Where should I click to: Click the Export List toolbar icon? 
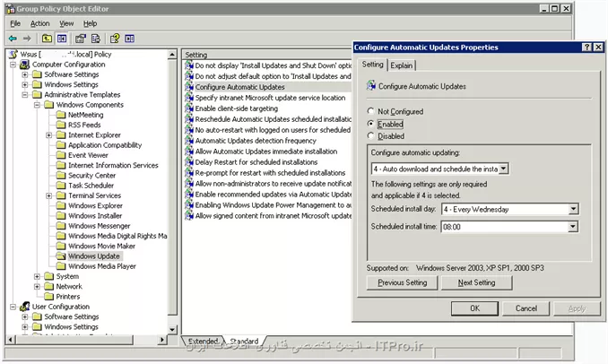95,39
